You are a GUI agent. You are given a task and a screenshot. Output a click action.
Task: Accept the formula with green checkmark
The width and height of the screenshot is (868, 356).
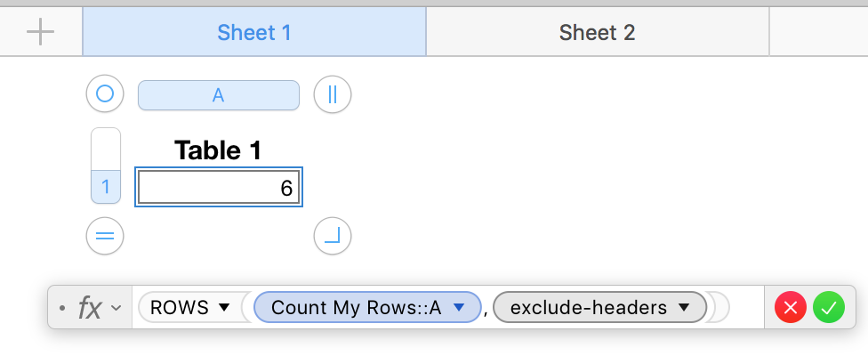click(829, 308)
